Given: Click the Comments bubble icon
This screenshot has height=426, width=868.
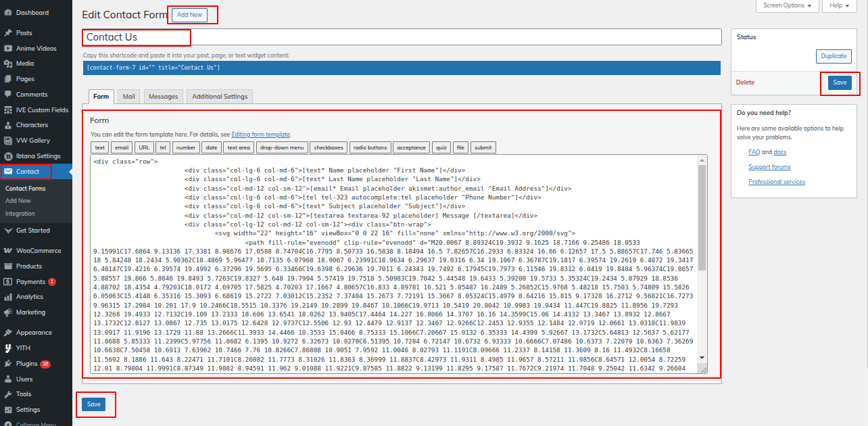Looking at the screenshot, I should 7,95.
